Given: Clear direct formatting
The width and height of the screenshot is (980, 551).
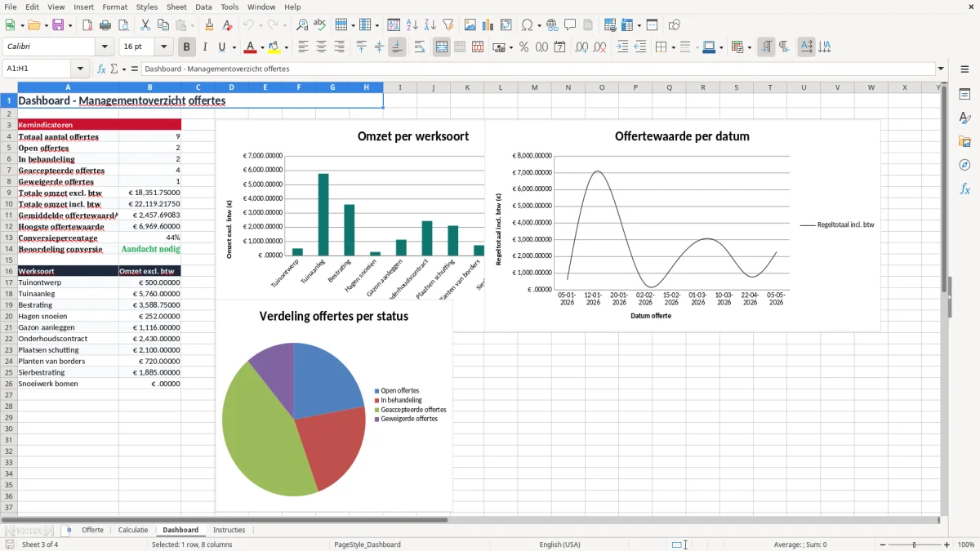Looking at the screenshot, I should click(227, 25).
